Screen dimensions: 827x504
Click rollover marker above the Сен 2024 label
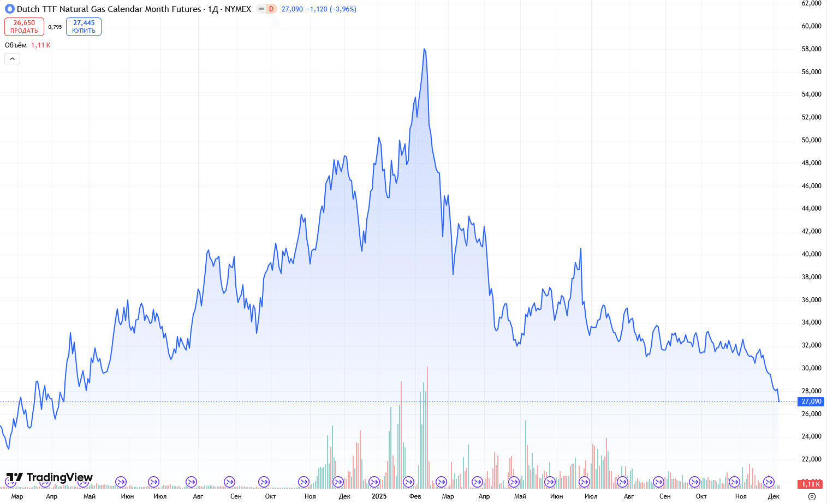point(229,482)
